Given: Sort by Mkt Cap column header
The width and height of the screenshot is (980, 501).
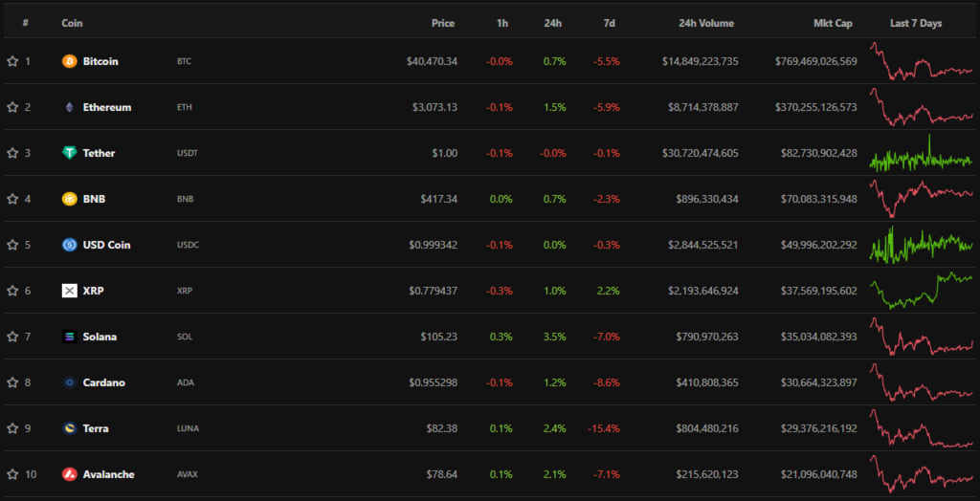Looking at the screenshot, I should click(x=832, y=23).
